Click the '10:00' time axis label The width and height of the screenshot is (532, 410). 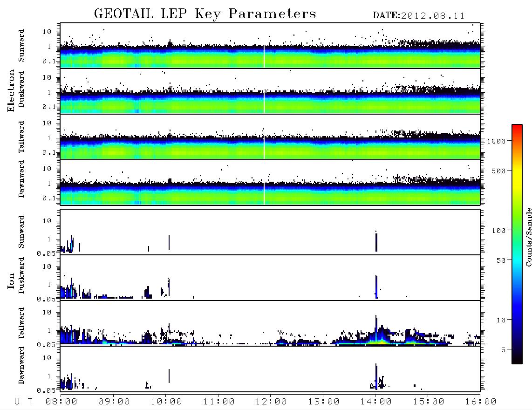pos(166,402)
